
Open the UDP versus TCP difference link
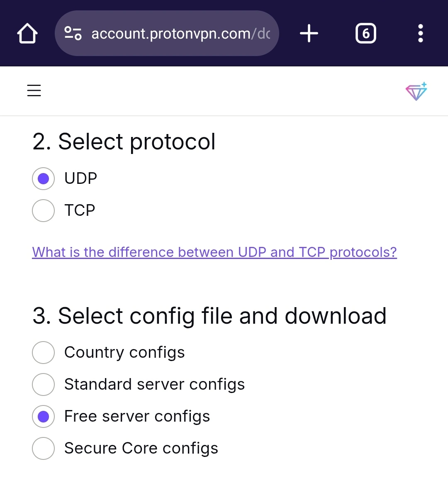pos(214,252)
